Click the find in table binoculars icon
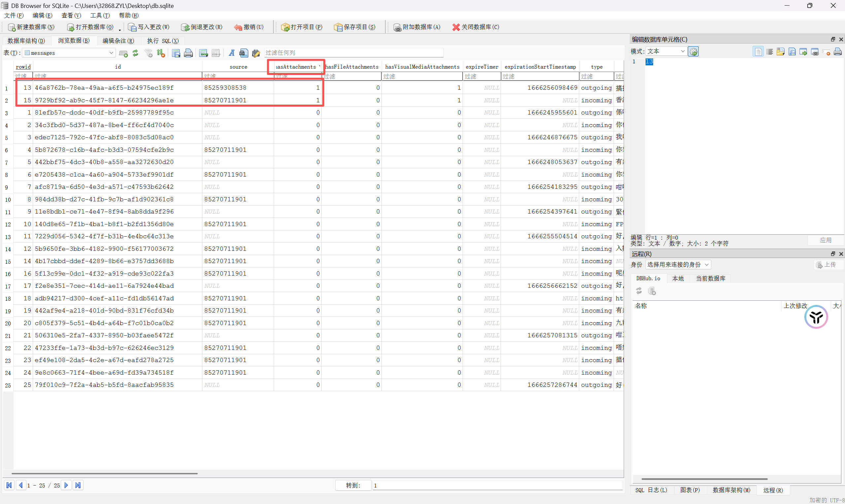Screen dimensions: 845x504 [x=243, y=53]
